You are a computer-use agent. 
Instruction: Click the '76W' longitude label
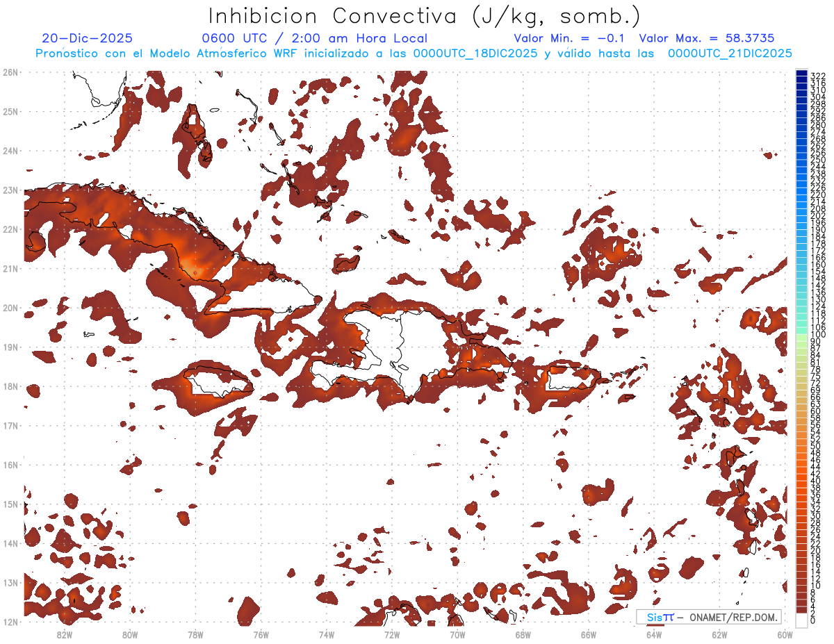(x=261, y=634)
